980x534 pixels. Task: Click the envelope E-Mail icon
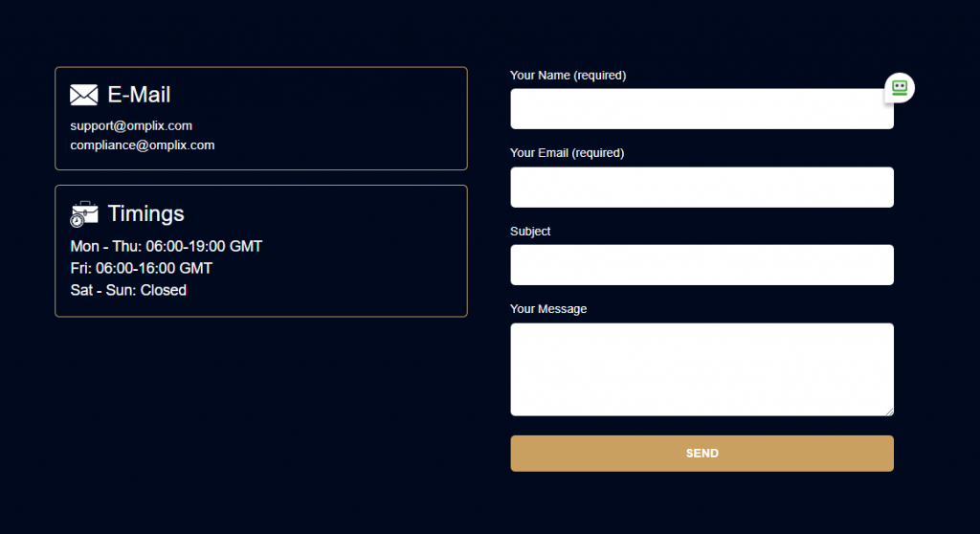(84, 95)
